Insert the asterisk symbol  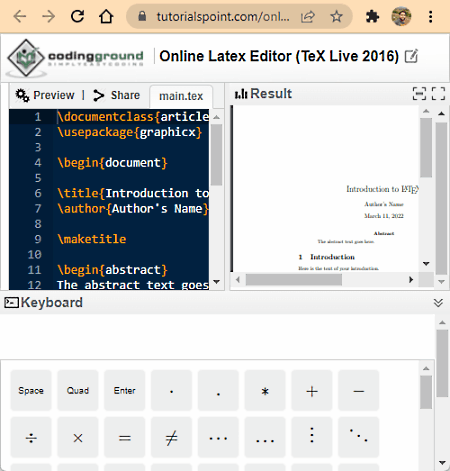tap(265, 390)
